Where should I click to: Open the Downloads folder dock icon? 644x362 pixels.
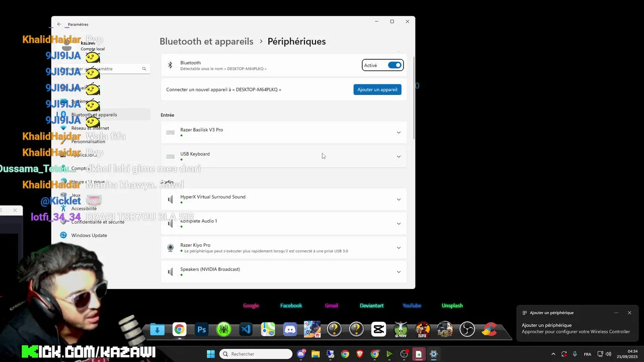coord(157,330)
